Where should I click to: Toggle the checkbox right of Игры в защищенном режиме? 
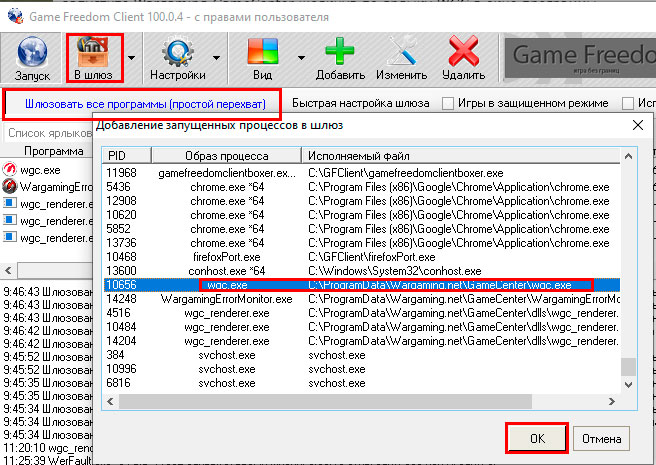click(x=628, y=103)
